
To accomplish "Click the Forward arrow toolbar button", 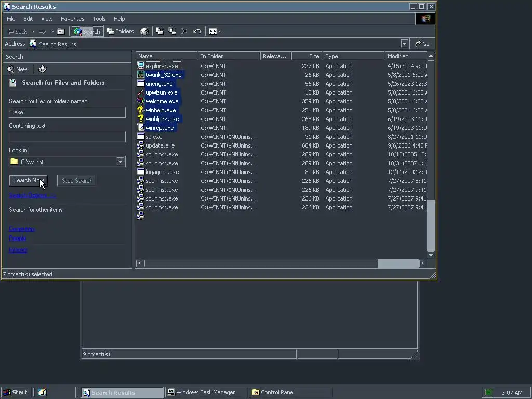I will tap(43, 32).
